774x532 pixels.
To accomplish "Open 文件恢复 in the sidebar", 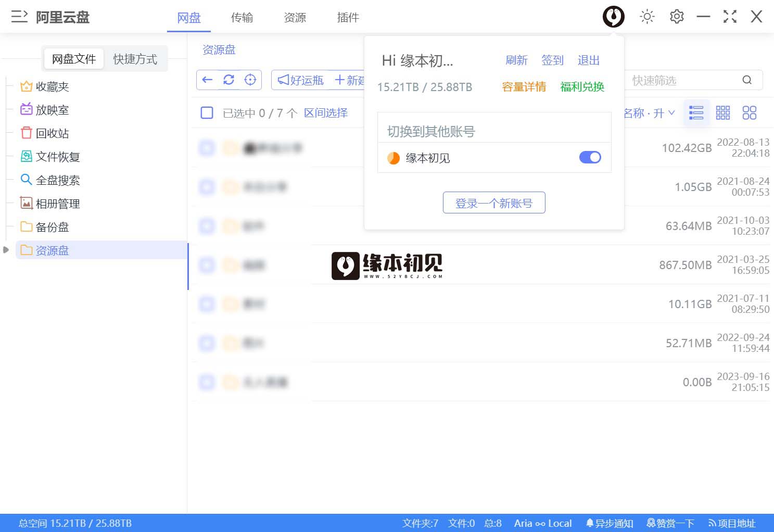I will pos(50,157).
